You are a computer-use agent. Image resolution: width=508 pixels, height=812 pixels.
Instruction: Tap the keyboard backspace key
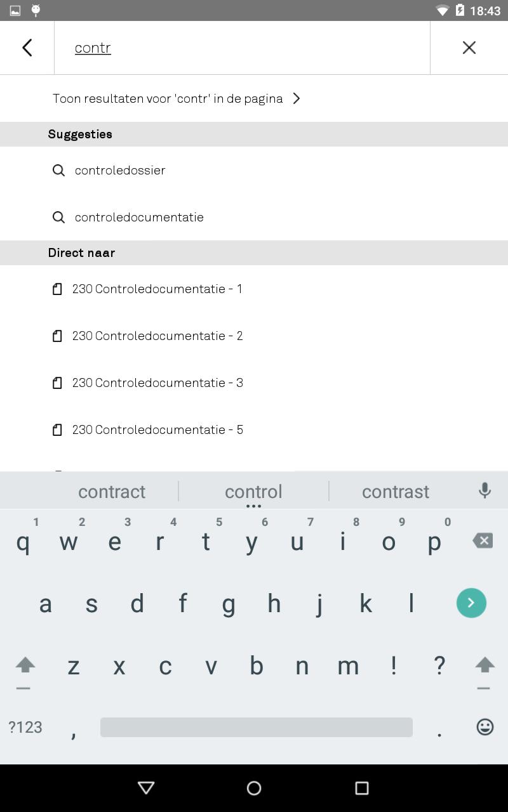(483, 540)
